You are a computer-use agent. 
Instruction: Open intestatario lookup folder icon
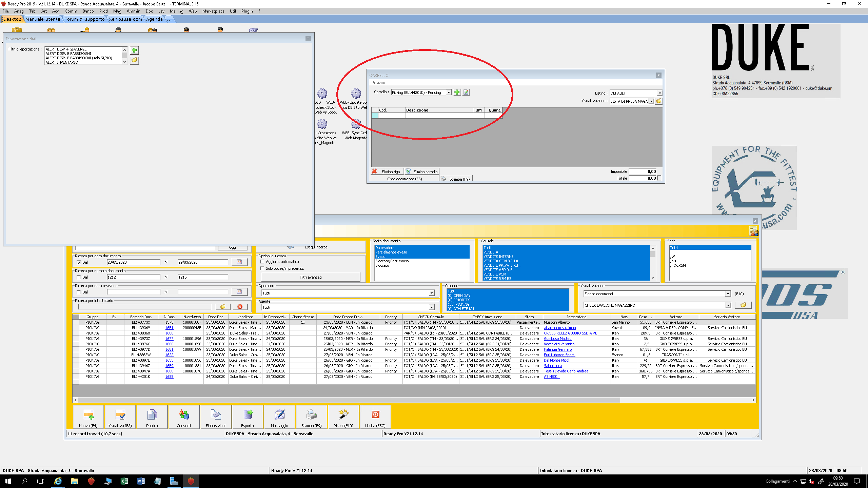(x=223, y=307)
